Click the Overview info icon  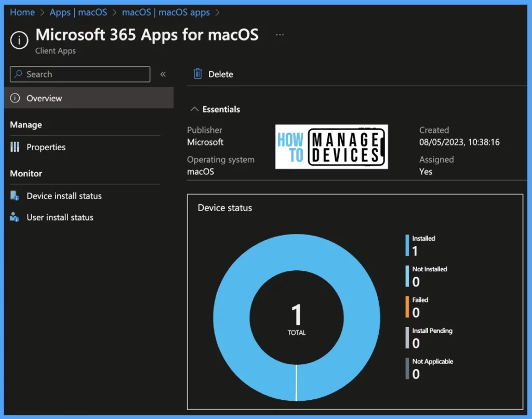15,98
